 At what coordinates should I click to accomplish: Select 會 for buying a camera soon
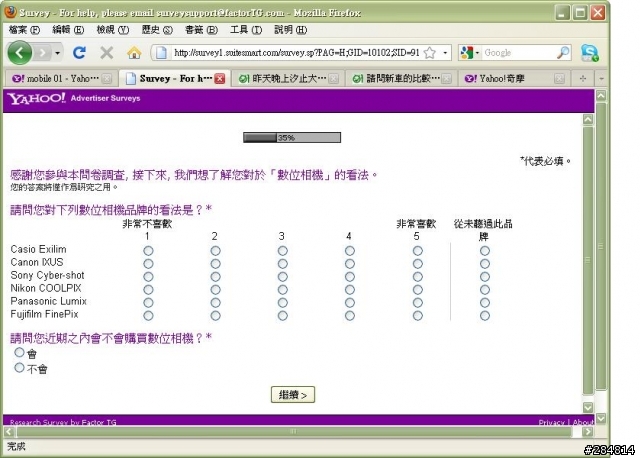pyautogui.click(x=19, y=352)
